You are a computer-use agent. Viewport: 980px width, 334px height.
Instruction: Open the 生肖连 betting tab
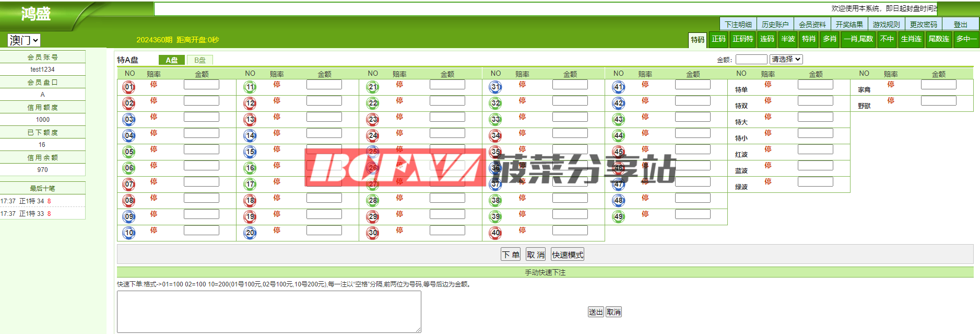(x=911, y=39)
